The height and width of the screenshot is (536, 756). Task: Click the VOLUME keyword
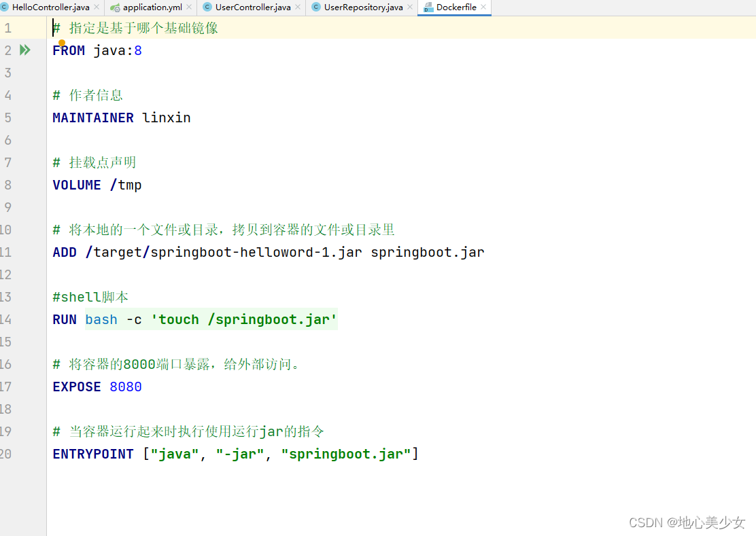[x=77, y=185]
